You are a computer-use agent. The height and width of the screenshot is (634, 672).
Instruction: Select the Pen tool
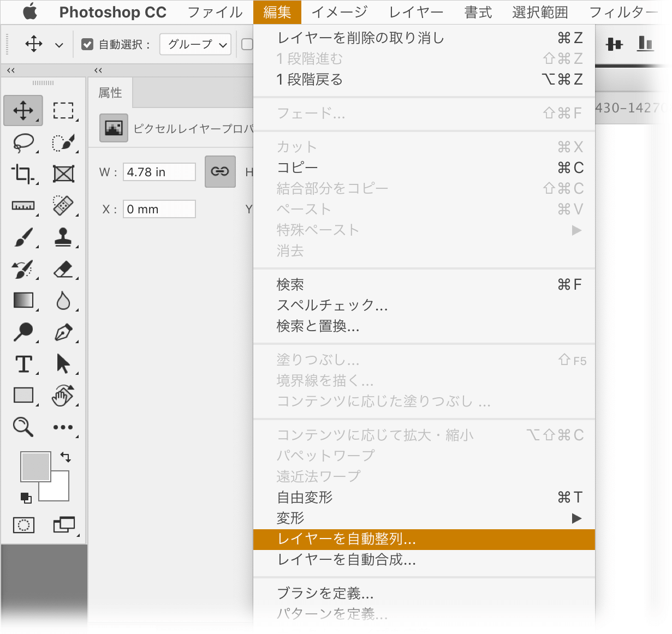(x=63, y=332)
